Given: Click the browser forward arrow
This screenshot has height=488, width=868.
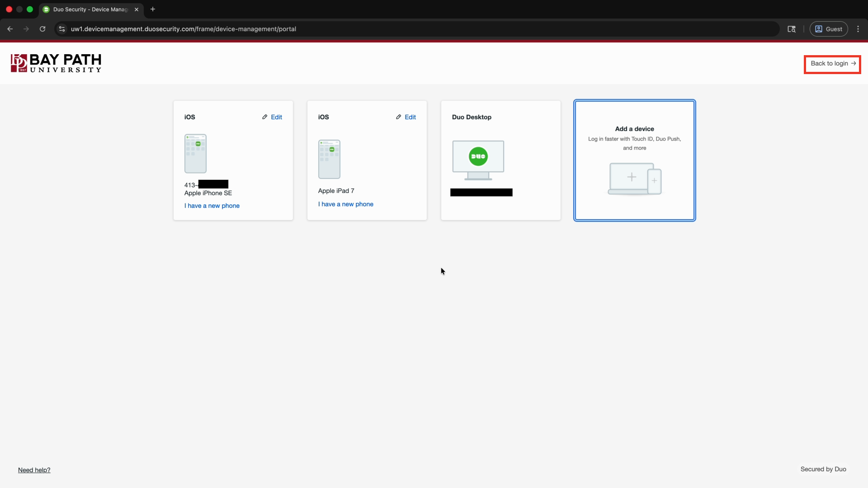Looking at the screenshot, I should (x=26, y=29).
